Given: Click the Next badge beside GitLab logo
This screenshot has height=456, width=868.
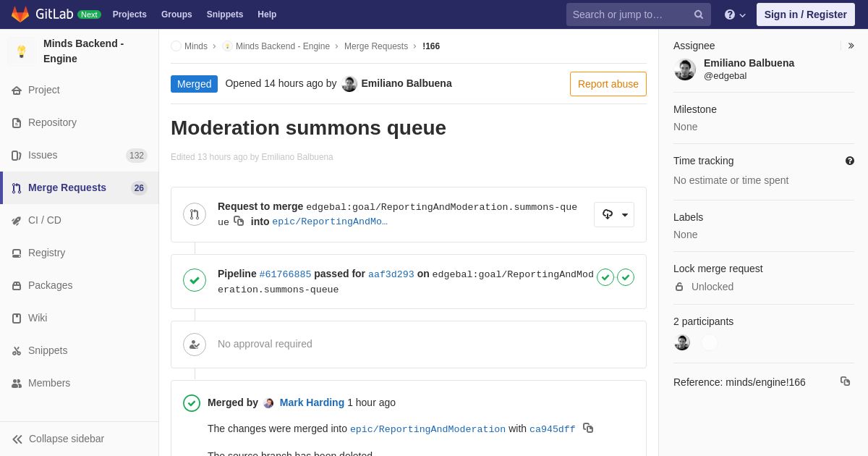Looking at the screenshot, I should [89, 14].
